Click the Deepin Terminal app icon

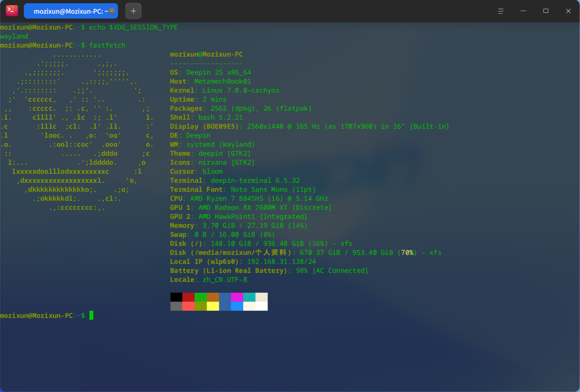[x=12, y=11]
